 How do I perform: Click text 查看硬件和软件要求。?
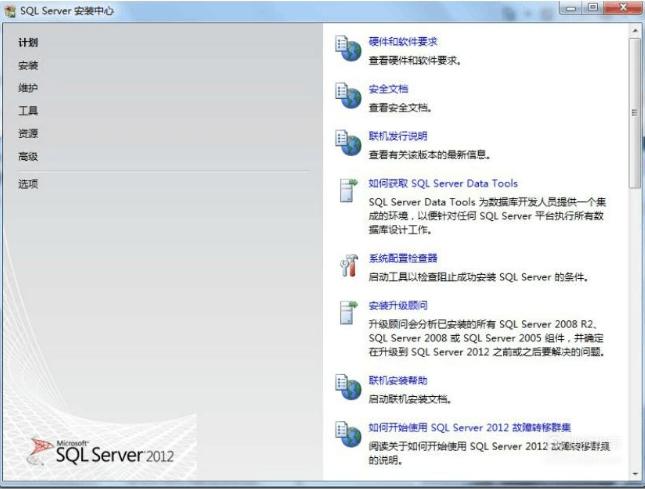click(415, 61)
